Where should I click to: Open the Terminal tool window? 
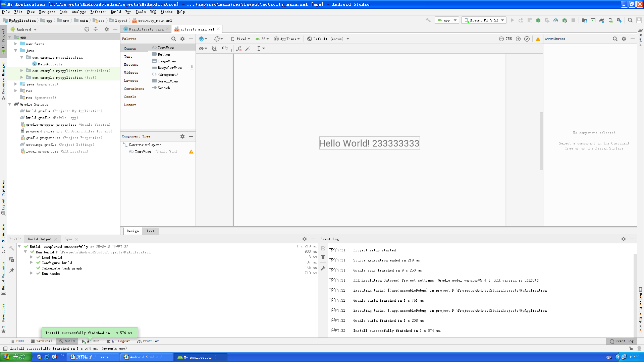coord(42,341)
